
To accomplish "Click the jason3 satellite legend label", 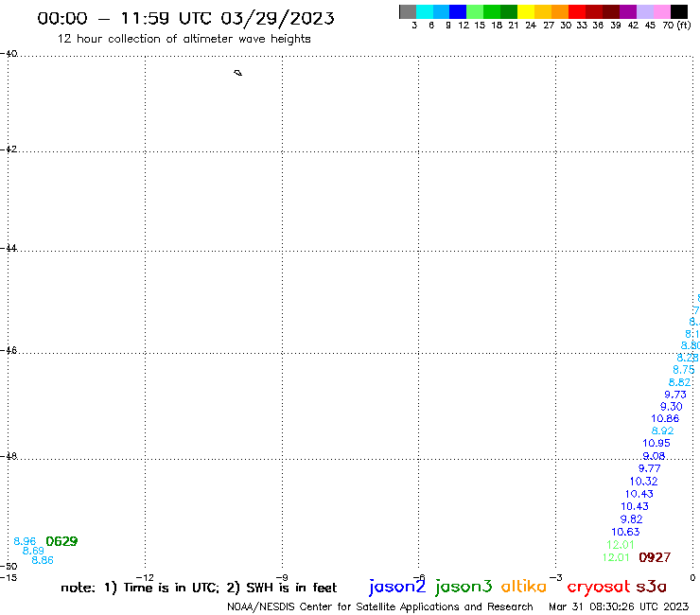I will click(464, 587).
